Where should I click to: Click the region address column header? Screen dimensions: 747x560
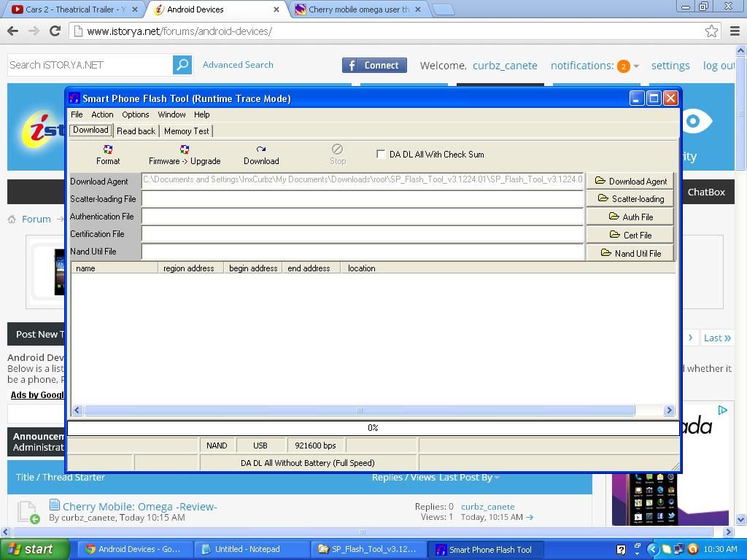(x=190, y=268)
